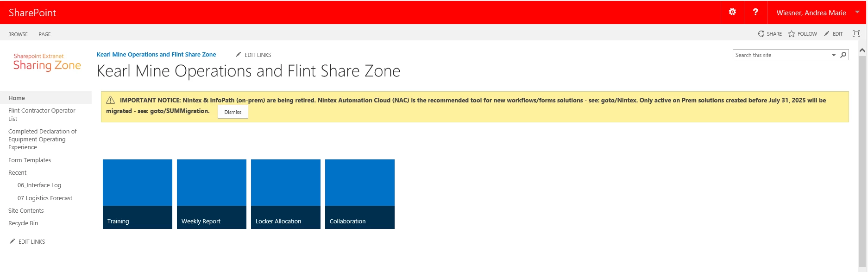Click the warning triangle icon in the notice

tap(111, 100)
